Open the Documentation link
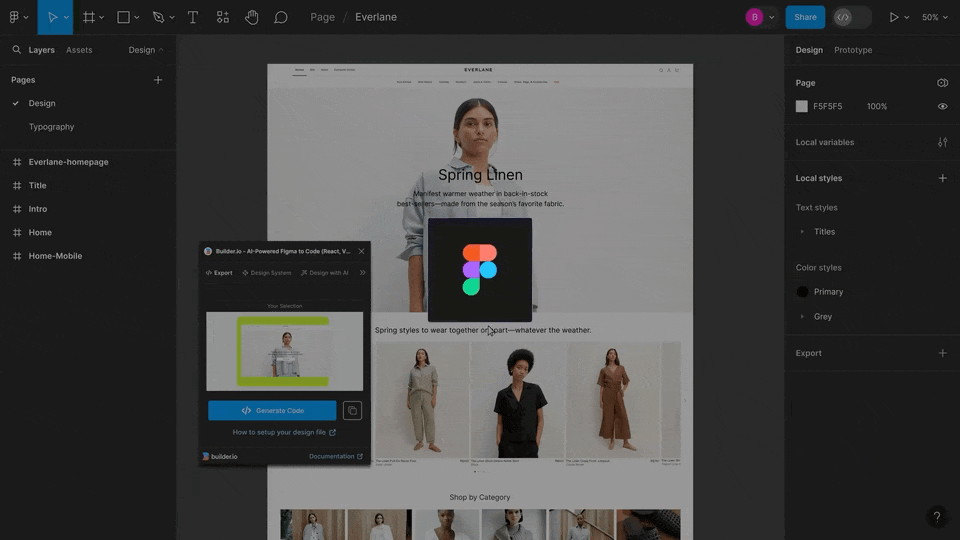Image resolution: width=960 pixels, height=540 pixels. [x=336, y=456]
